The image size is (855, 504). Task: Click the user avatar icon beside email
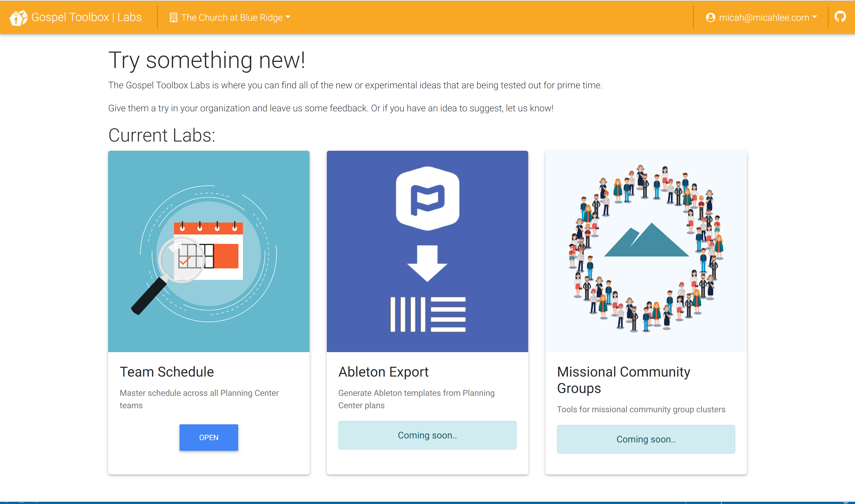click(x=710, y=17)
